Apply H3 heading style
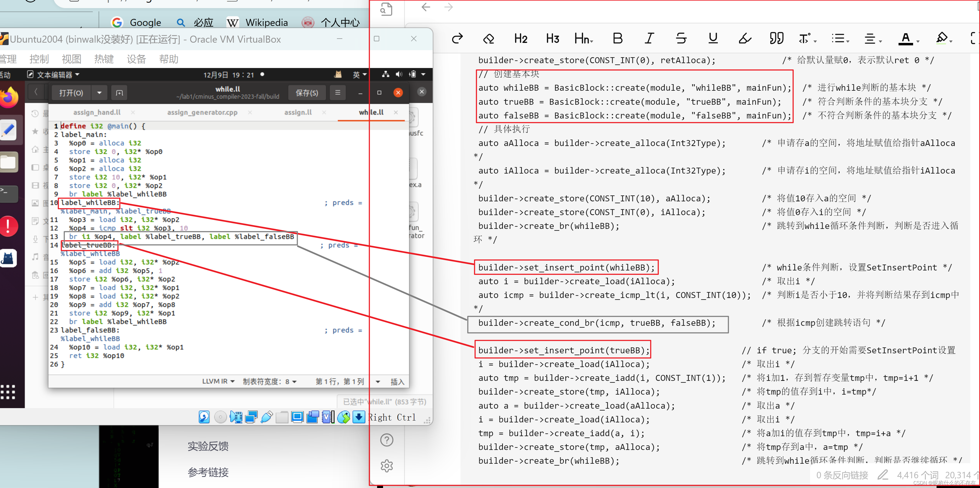Image resolution: width=980 pixels, height=488 pixels. [552, 38]
